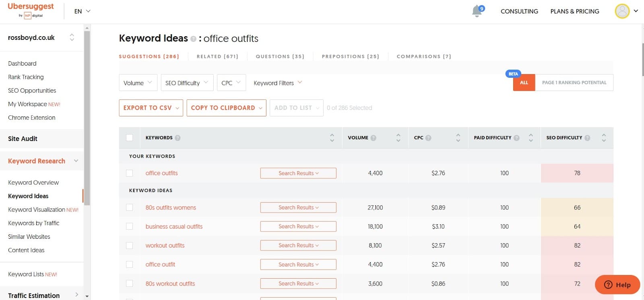Open EXPORT TO CSV dropdown
This screenshot has height=300, width=644.
[x=151, y=108]
